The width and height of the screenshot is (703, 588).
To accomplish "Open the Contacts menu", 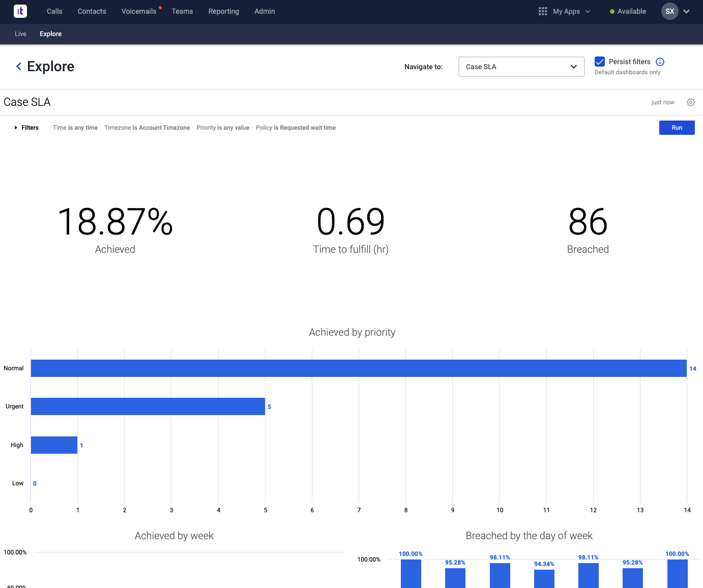I will click(x=92, y=11).
